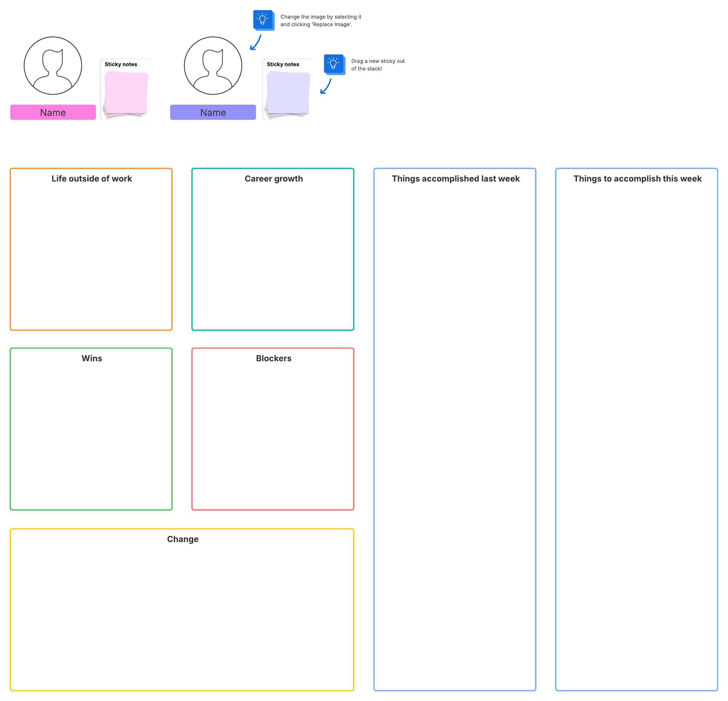
Task: Click the blue arrow pointing at purple stickies
Action: click(326, 86)
